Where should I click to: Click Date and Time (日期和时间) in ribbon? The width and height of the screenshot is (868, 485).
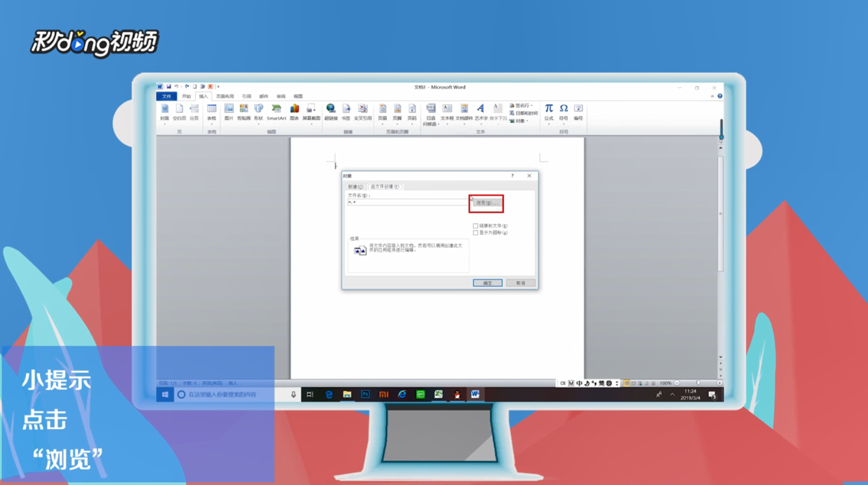(x=524, y=113)
